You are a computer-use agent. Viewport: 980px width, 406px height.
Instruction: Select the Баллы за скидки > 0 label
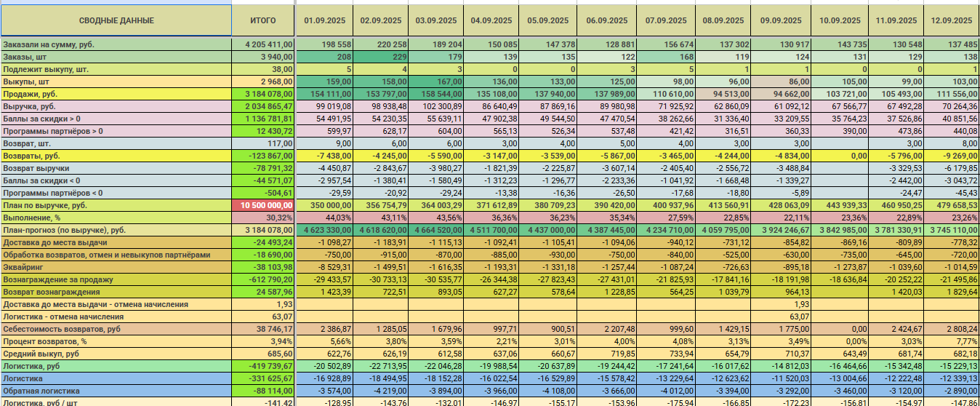116,119
